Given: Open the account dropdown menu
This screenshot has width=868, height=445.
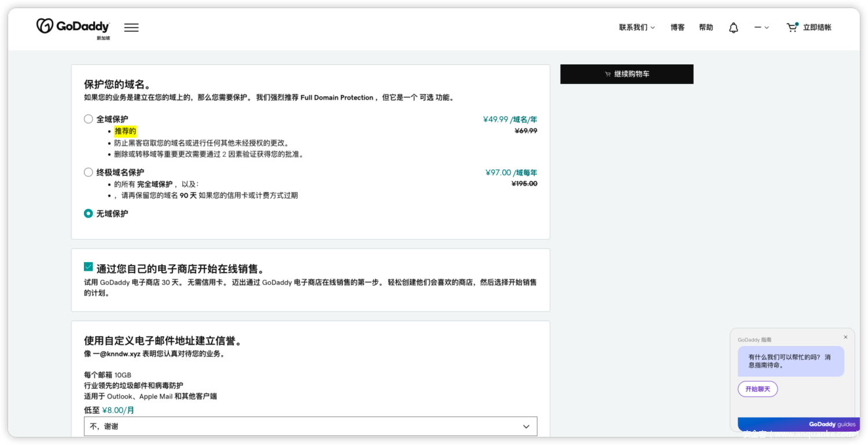Looking at the screenshot, I should click(x=761, y=28).
